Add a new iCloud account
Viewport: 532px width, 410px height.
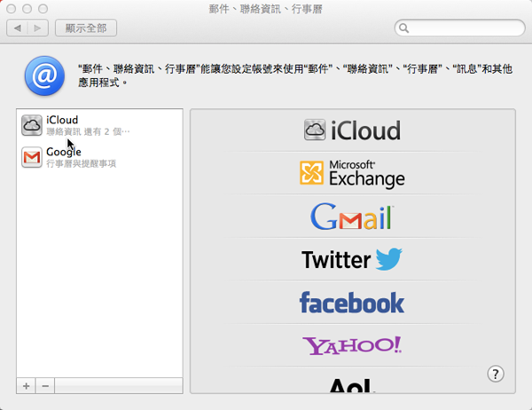[352, 130]
